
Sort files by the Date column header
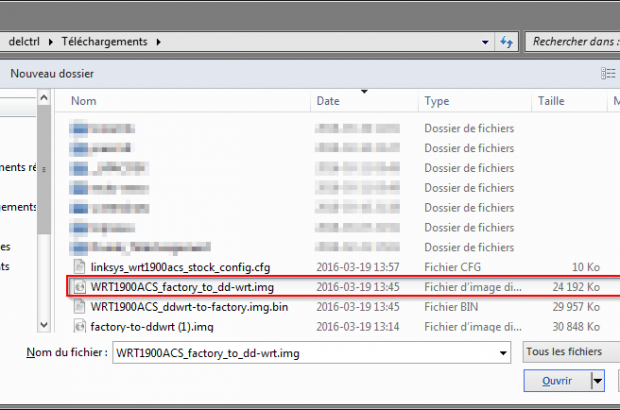(328, 101)
